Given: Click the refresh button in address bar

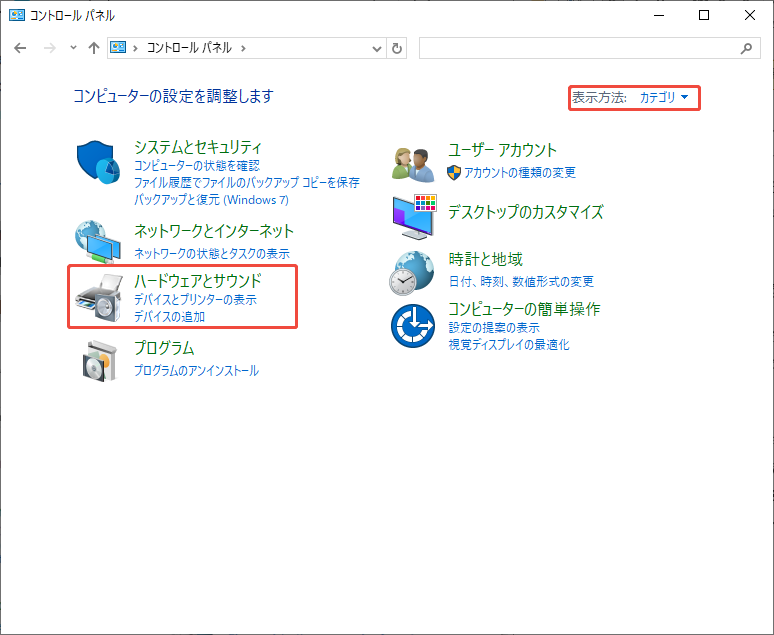Looking at the screenshot, I should coord(396,48).
